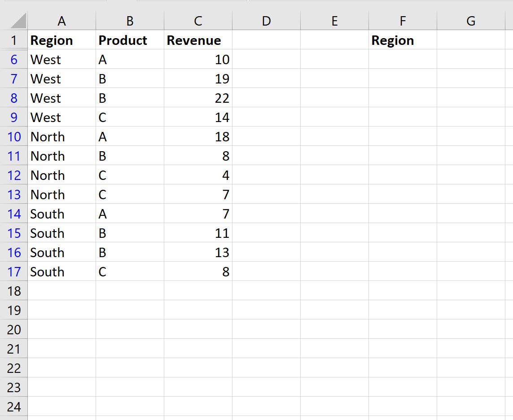Select West cell in row 7
This screenshot has height=420, width=513.
[61, 79]
